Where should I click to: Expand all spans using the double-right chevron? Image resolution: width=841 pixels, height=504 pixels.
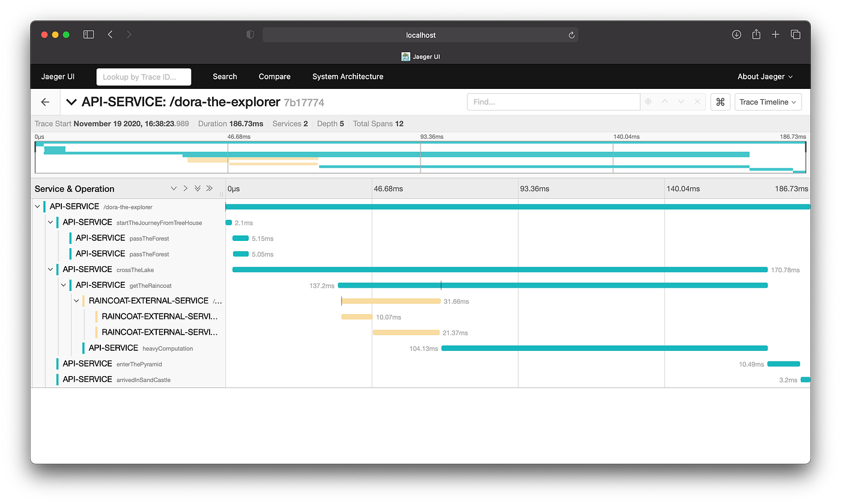point(210,188)
